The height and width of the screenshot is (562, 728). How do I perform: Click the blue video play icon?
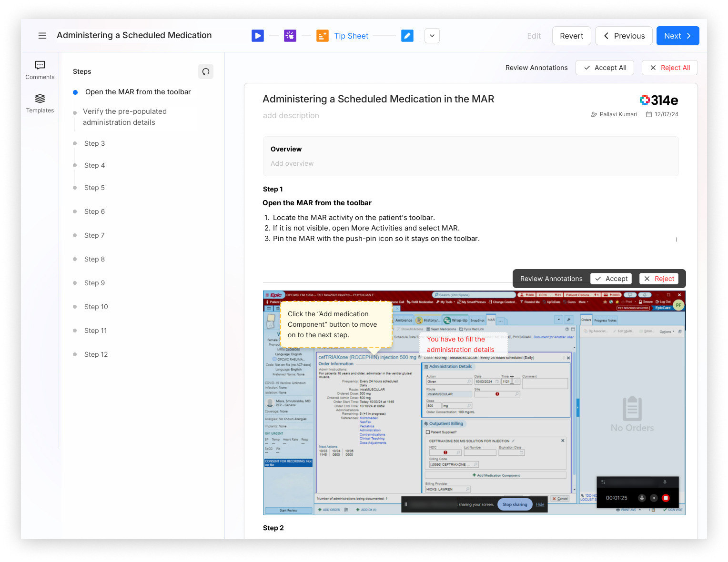[x=258, y=36]
